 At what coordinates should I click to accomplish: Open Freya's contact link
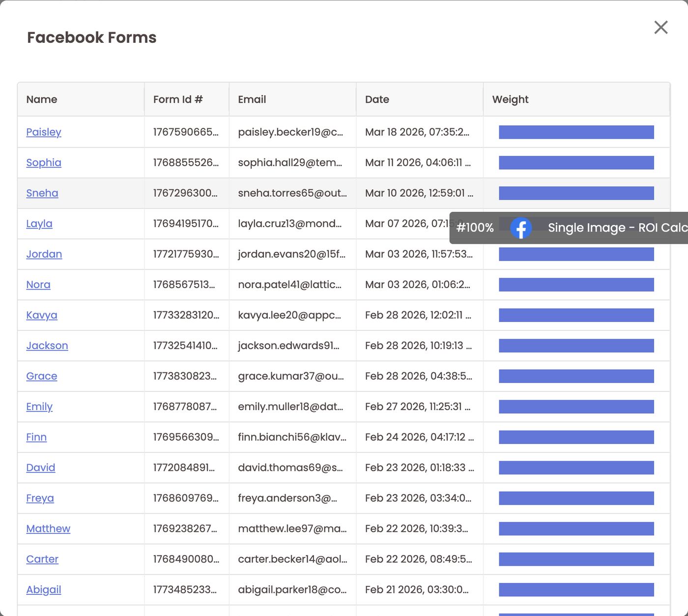[x=40, y=498]
